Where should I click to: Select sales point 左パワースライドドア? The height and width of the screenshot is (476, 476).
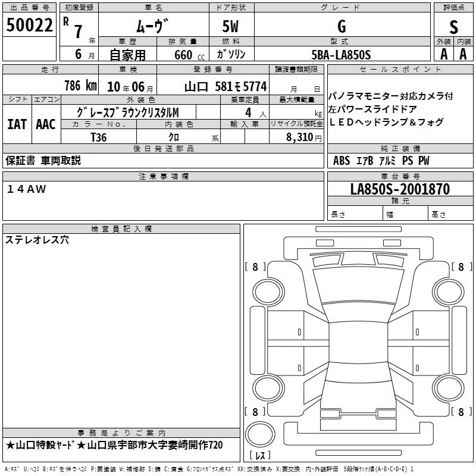tap(373, 109)
